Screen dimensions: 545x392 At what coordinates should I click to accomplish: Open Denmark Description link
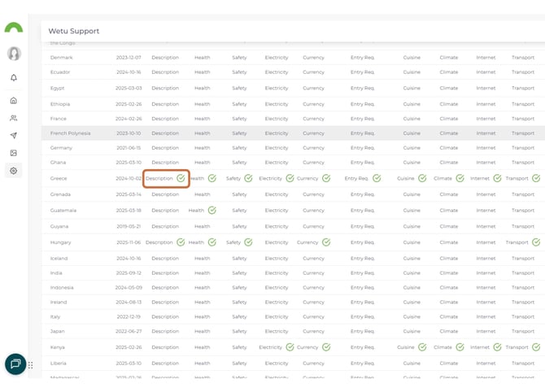click(165, 58)
